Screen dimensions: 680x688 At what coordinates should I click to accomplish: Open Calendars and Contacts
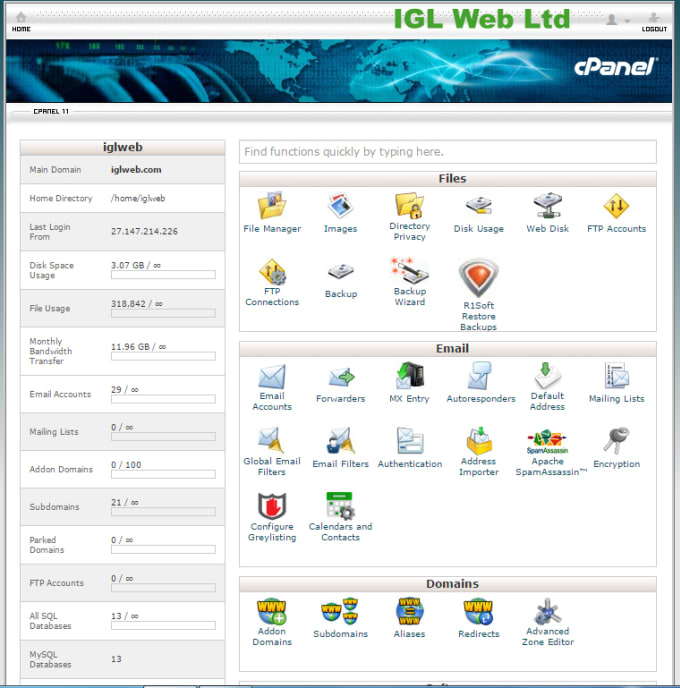point(340,517)
